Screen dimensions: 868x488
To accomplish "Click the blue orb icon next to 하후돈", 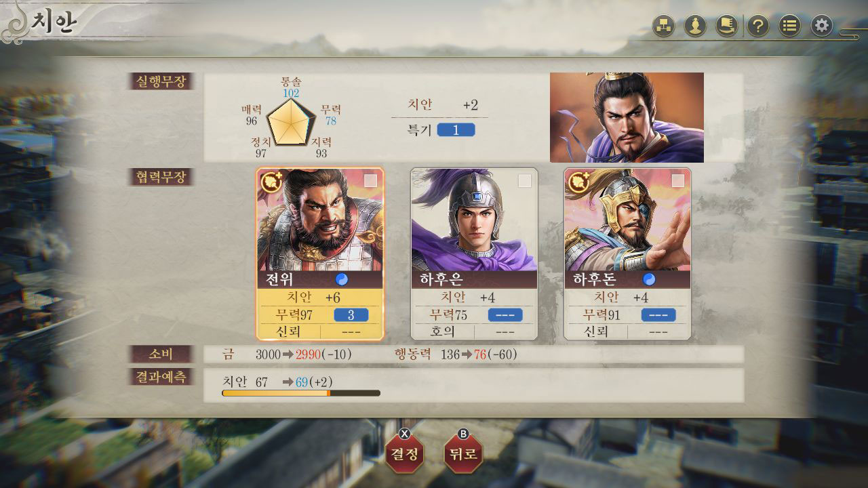I will [650, 279].
